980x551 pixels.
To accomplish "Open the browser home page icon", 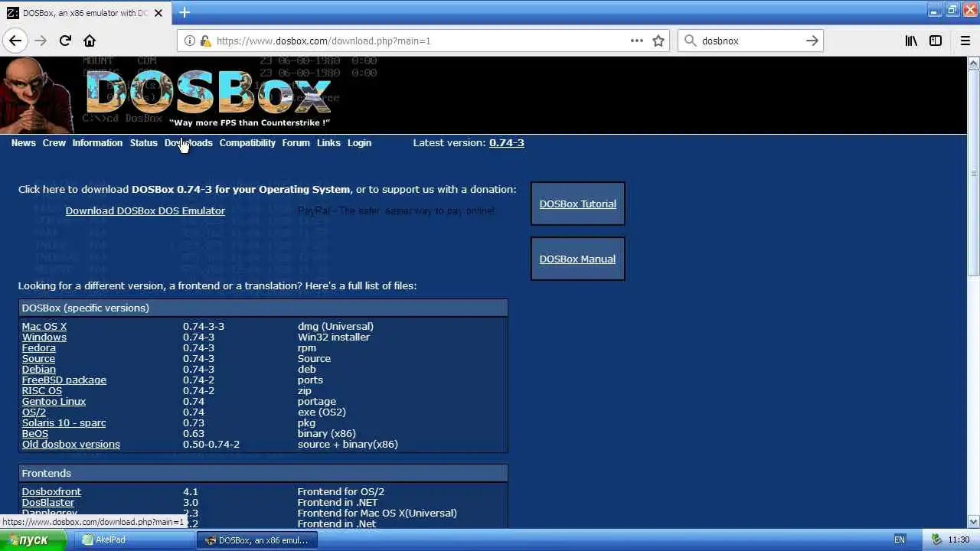I will click(90, 41).
